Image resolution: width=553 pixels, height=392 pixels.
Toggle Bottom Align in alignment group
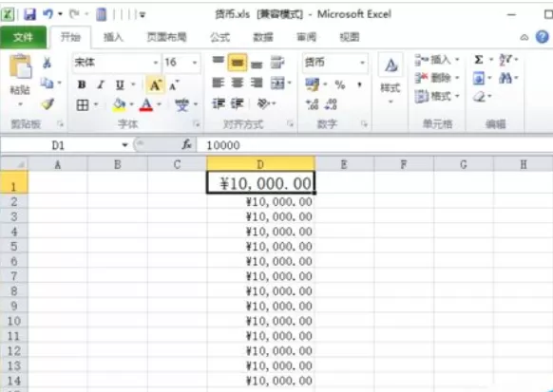(x=257, y=65)
